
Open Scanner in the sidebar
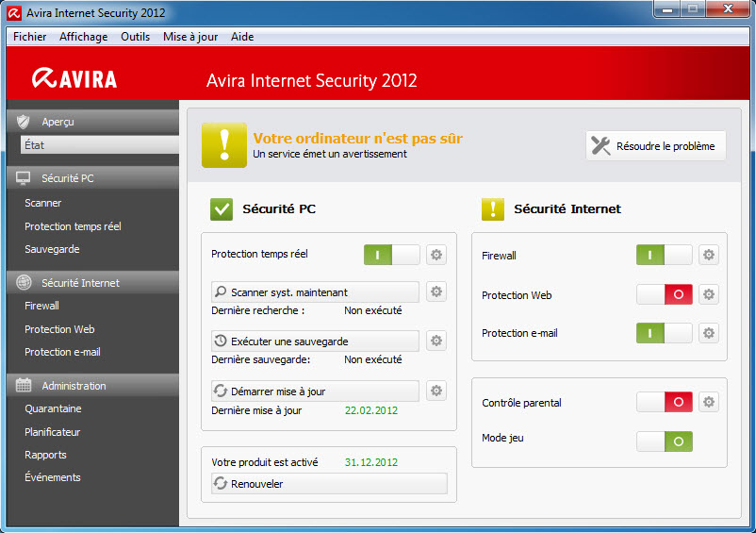point(43,203)
